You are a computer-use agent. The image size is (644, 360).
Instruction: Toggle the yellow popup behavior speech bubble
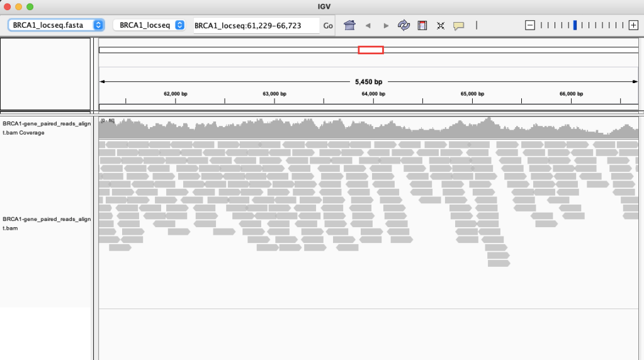pos(459,25)
